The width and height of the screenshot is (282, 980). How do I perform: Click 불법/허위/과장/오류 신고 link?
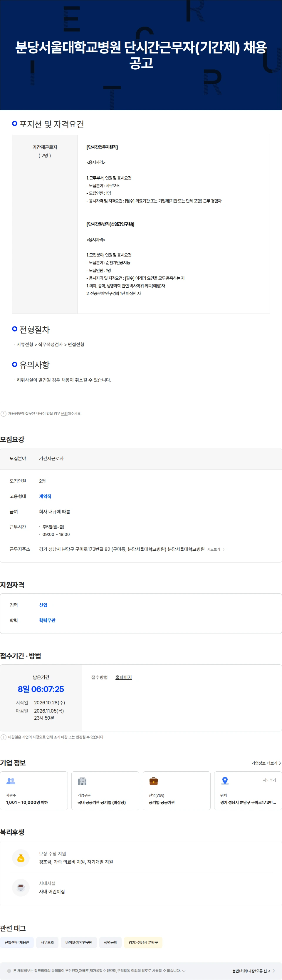click(x=251, y=971)
